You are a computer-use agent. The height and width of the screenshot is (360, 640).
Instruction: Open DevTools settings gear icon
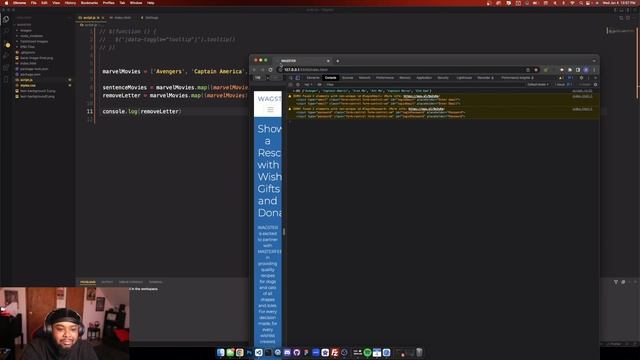coord(582,78)
